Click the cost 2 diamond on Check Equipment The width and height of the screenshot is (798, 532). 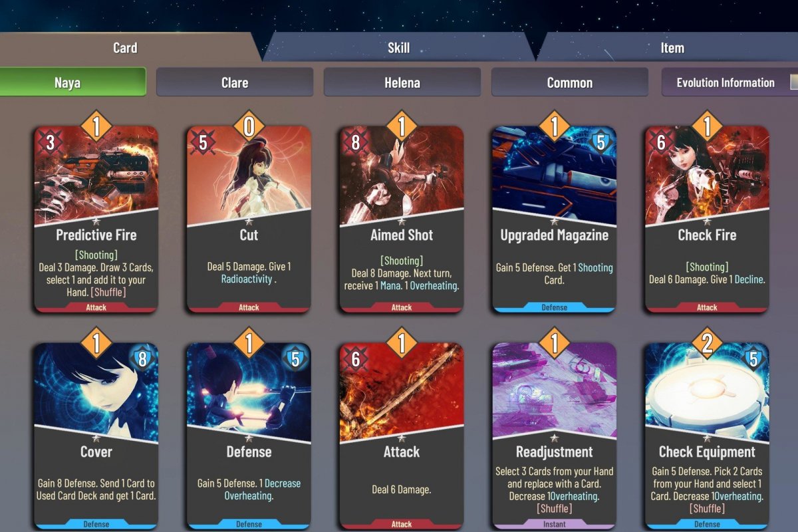708,342
